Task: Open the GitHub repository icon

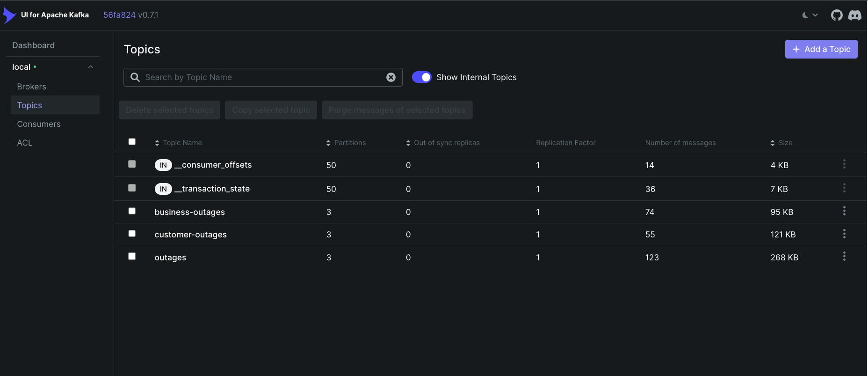Action: point(837,15)
